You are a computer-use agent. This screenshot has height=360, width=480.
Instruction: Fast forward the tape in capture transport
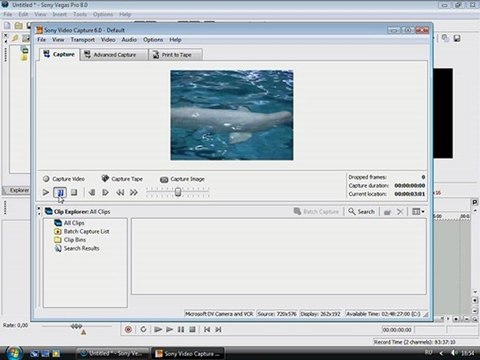pyautogui.click(x=134, y=192)
